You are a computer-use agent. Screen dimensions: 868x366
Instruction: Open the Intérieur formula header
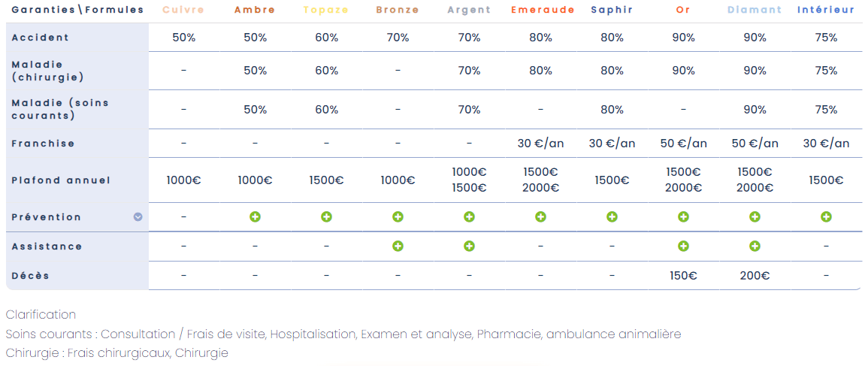[826, 11]
